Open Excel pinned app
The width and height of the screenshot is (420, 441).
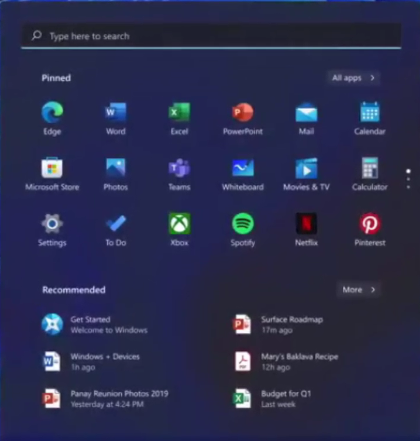click(179, 118)
